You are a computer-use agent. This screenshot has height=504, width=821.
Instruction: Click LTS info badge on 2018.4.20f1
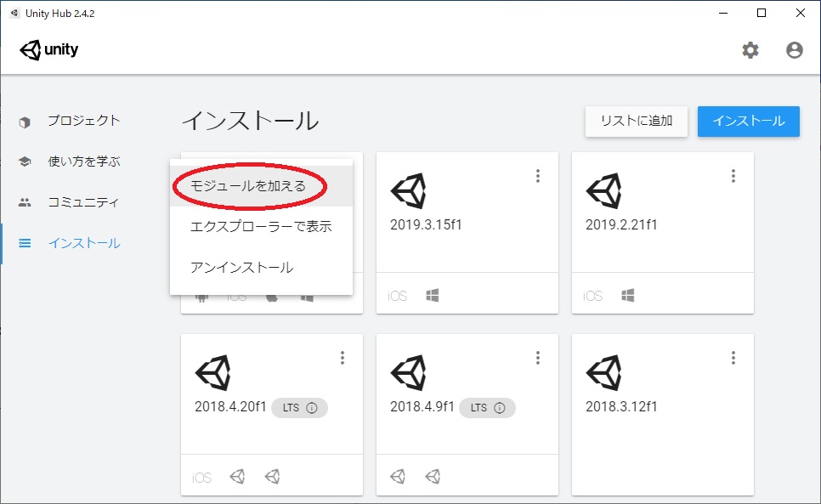299,408
